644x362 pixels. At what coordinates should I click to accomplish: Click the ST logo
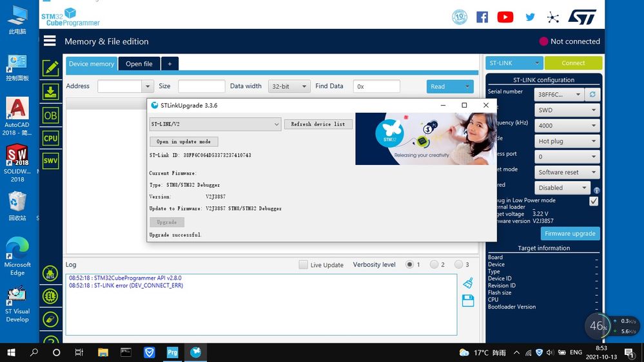click(x=582, y=17)
